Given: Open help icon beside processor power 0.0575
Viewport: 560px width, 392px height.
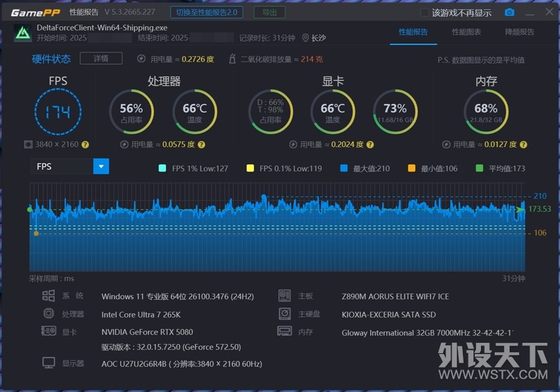Looking at the screenshot, I should coord(202,144).
